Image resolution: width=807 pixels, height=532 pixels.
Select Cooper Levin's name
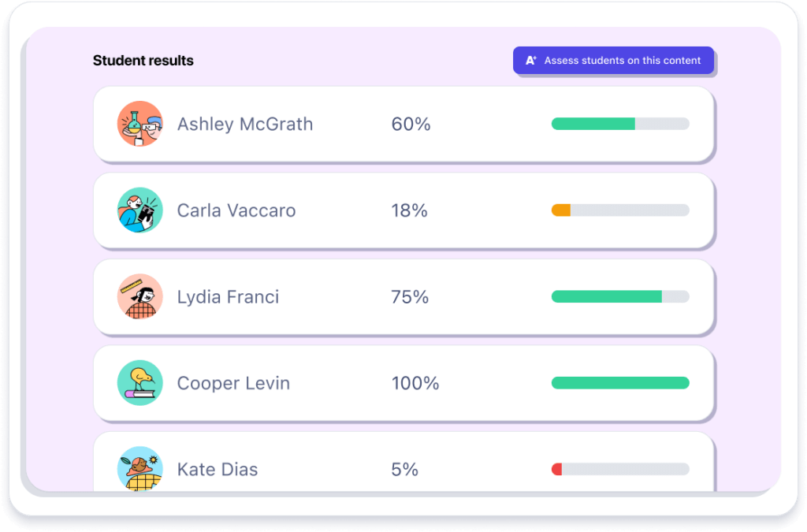(x=233, y=383)
